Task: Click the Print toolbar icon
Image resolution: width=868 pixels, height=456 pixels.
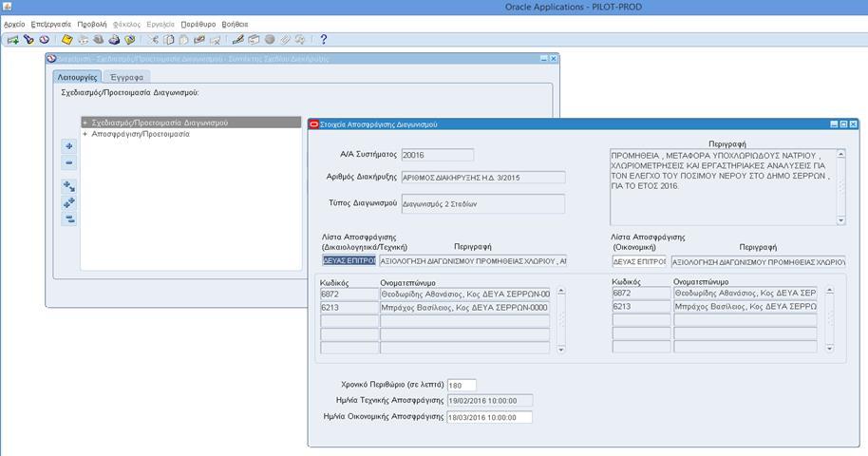Action: pos(114,40)
